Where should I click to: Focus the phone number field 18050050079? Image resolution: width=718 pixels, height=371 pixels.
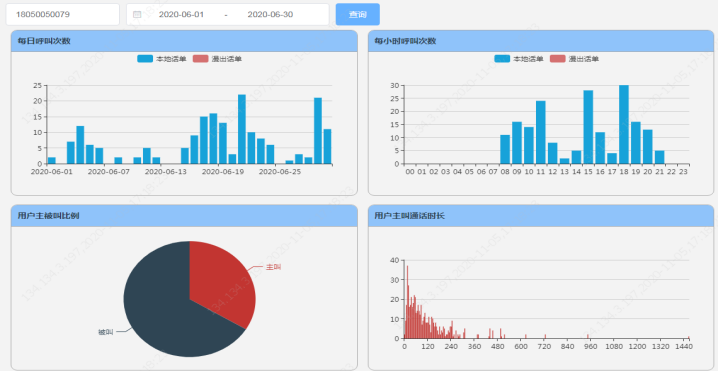click(63, 14)
